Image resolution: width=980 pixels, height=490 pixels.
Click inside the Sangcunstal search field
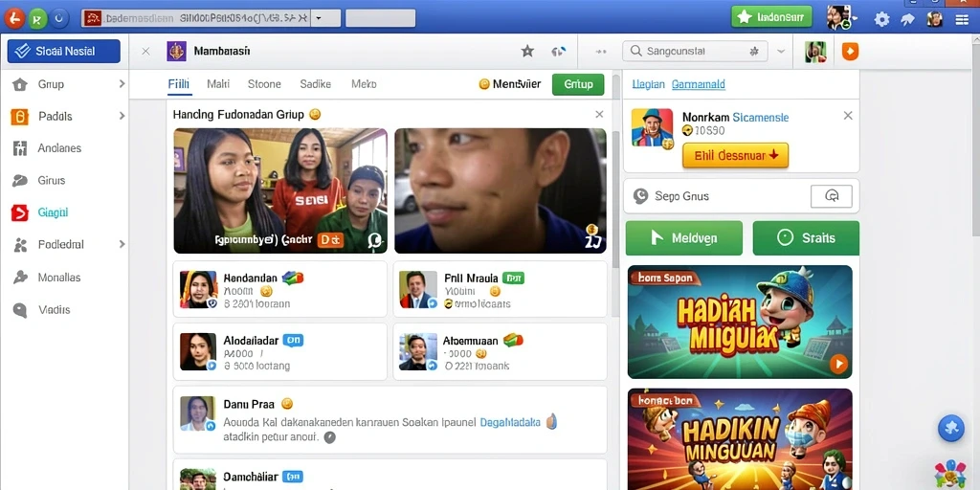tap(695, 52)
